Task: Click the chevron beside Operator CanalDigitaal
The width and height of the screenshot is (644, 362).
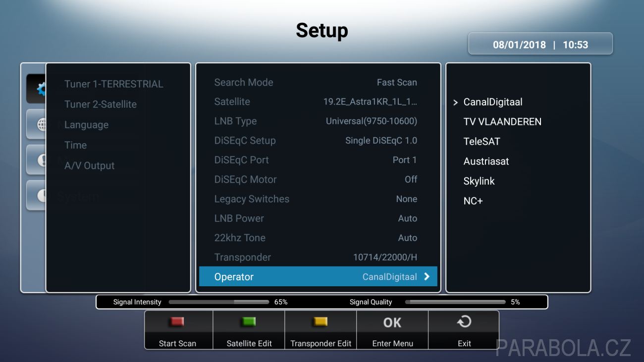Action: pos(427,277)
